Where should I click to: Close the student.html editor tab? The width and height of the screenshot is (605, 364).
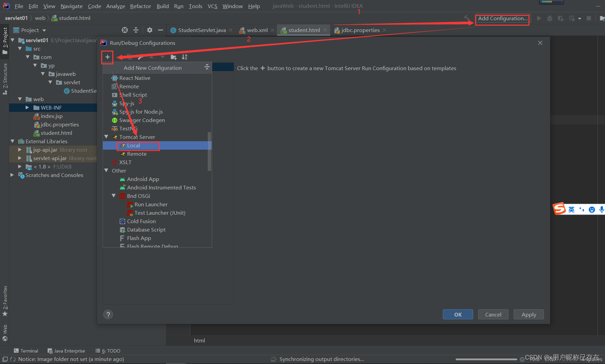click(325, 30)
